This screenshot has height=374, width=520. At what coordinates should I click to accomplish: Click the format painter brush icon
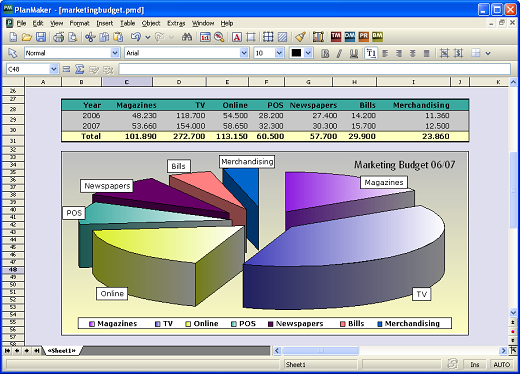(x=300, y=37)
